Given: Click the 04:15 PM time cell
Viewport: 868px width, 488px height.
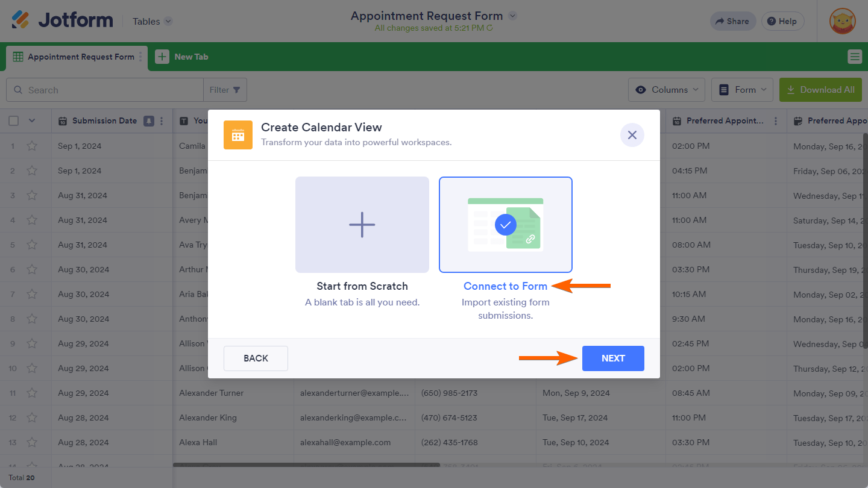Looking at the screenshot, I should coord(726,170).
